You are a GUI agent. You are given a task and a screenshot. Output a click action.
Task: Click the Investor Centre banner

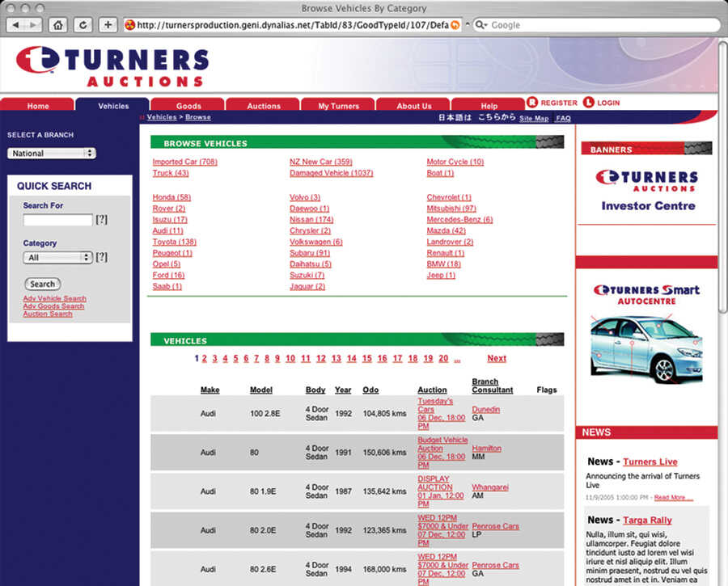pos(647,191)
